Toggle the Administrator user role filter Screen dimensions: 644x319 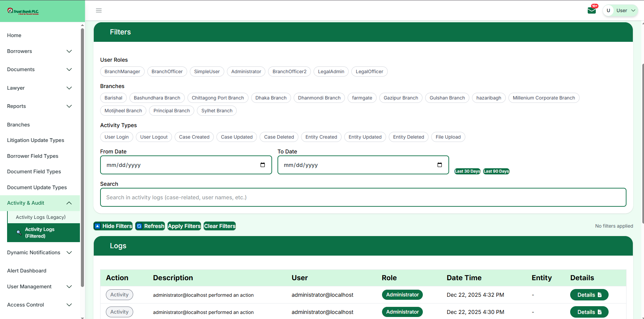(246, 71)
